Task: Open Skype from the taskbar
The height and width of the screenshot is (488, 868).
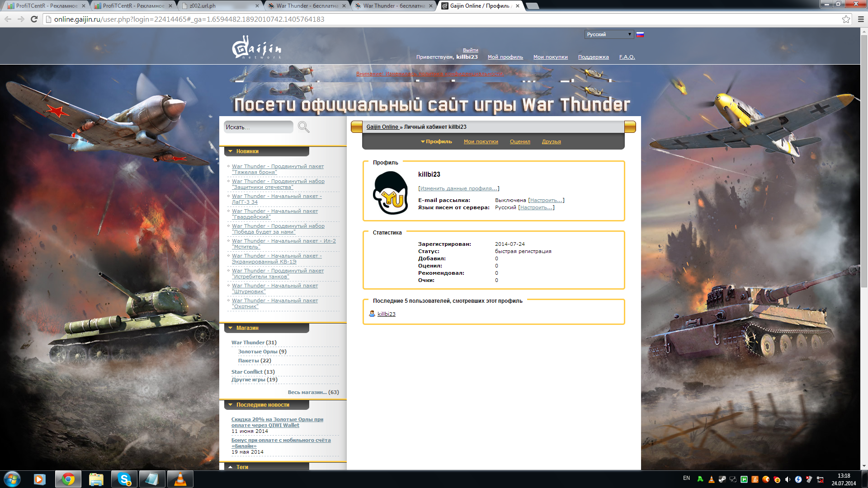Action: point(124,479)
